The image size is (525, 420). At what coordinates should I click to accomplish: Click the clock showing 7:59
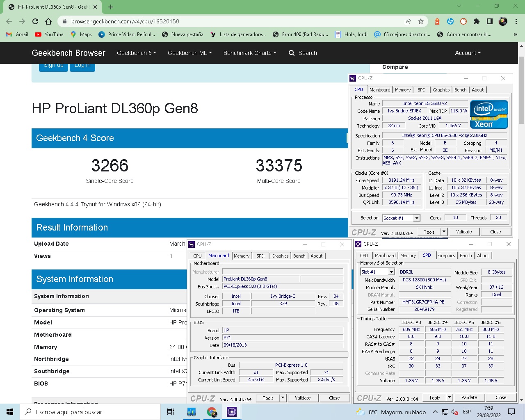tap(488, 408)
